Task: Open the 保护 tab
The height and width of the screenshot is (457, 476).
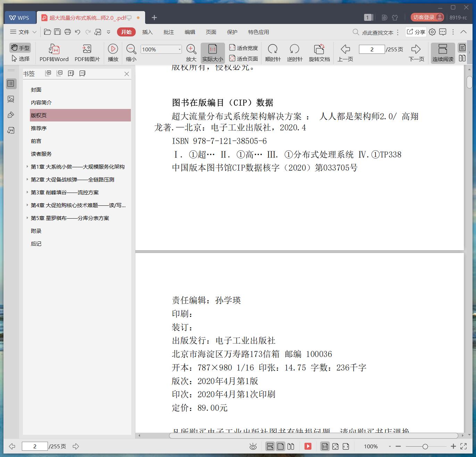Action: click(x=232, y=32)
